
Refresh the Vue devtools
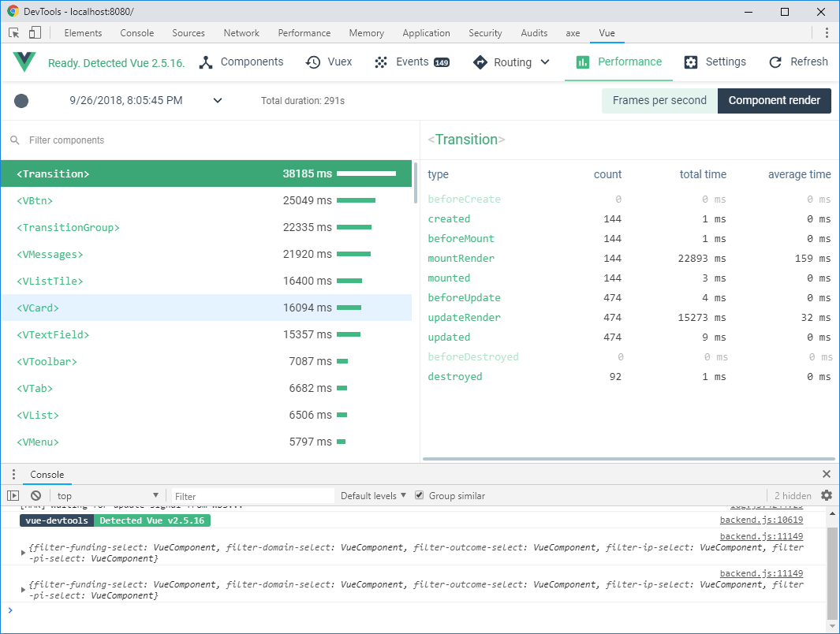tap(798, 61)
